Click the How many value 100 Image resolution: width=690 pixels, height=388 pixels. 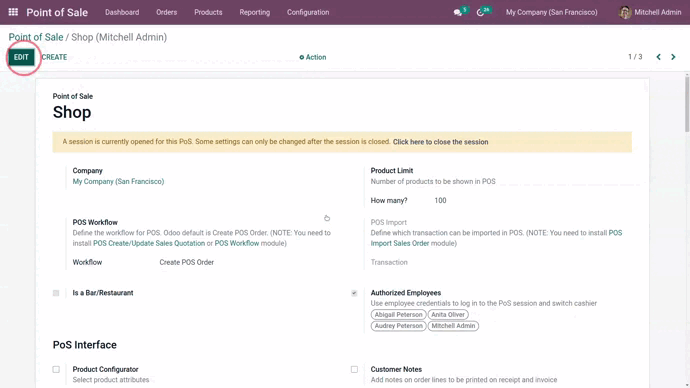(440, 201)
